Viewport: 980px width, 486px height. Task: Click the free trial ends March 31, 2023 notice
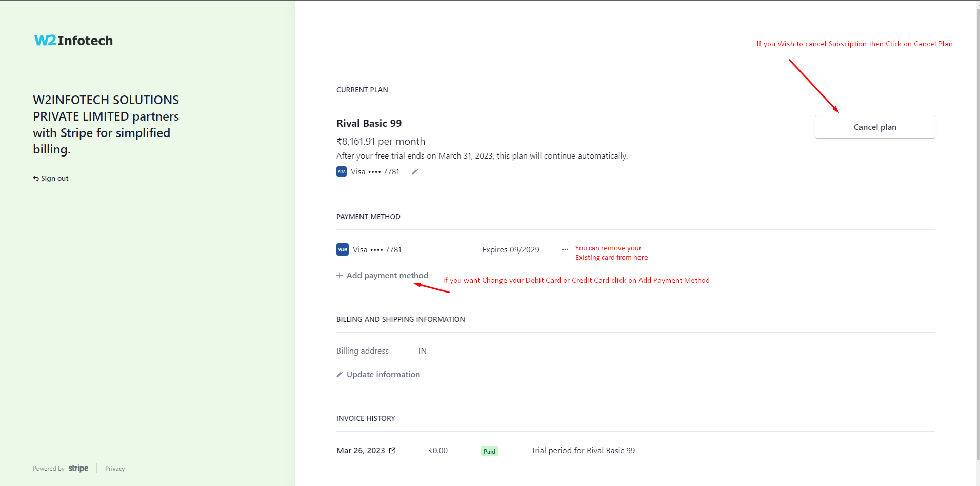(x=482, y=156)
